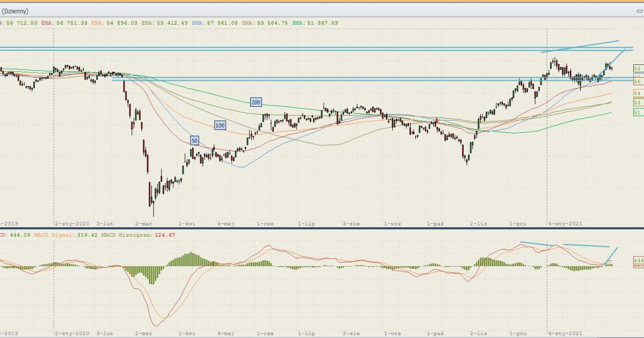644x338 pixels.
Task: Click the "200" moving average tag
Action: point(256,102)
